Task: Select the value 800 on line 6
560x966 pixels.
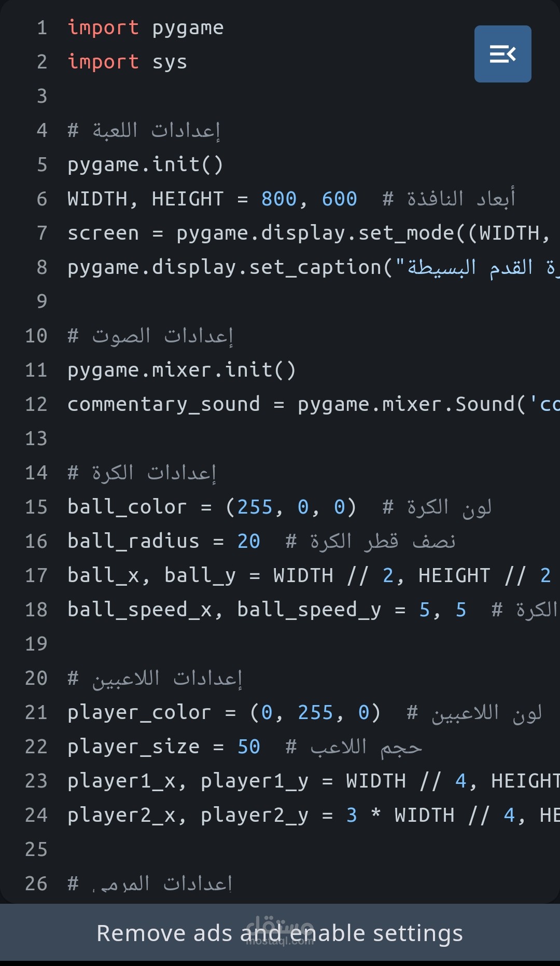Action: [279, 199]
